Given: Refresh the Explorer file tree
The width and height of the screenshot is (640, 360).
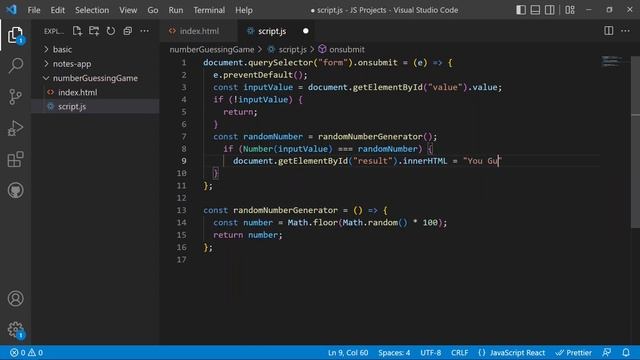Looking at the screenshot, I should click(x=111, y=31).
